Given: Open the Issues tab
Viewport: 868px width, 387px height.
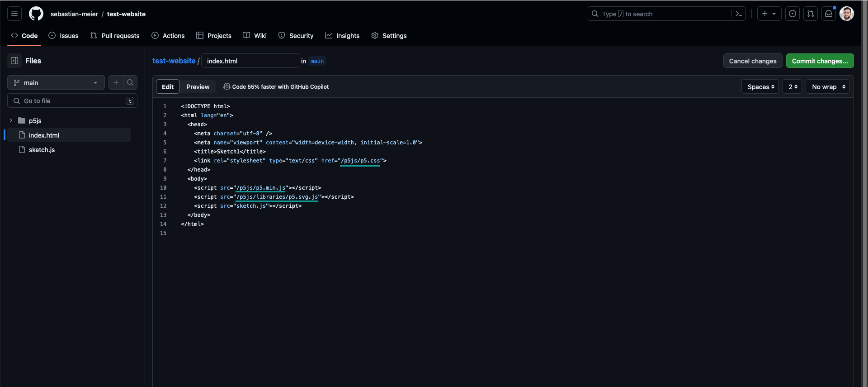Looking at the screenshot, I should (x=63, y=35).
